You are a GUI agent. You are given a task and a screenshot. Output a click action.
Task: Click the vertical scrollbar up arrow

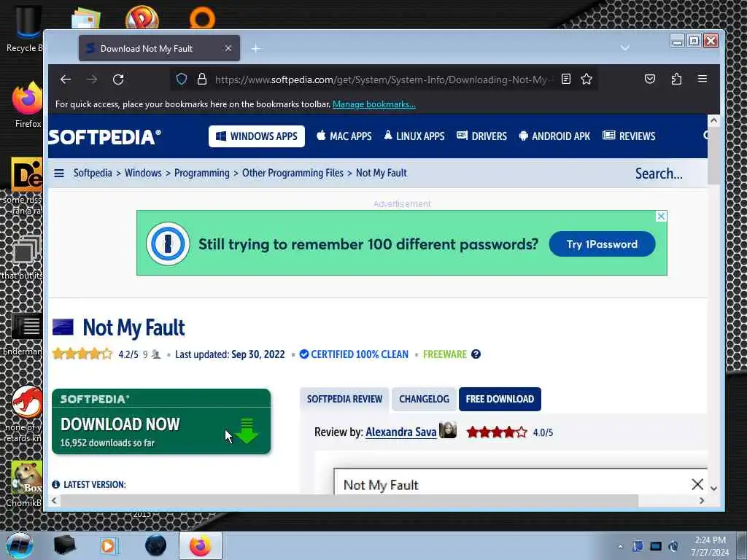pos(713,120)
